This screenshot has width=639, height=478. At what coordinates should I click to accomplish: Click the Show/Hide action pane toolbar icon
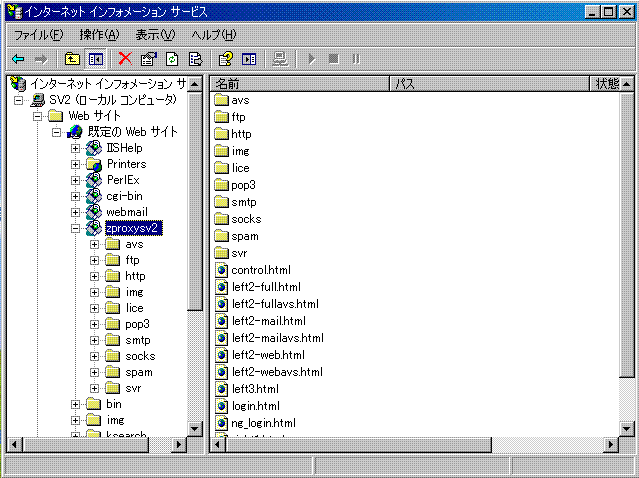249,59
